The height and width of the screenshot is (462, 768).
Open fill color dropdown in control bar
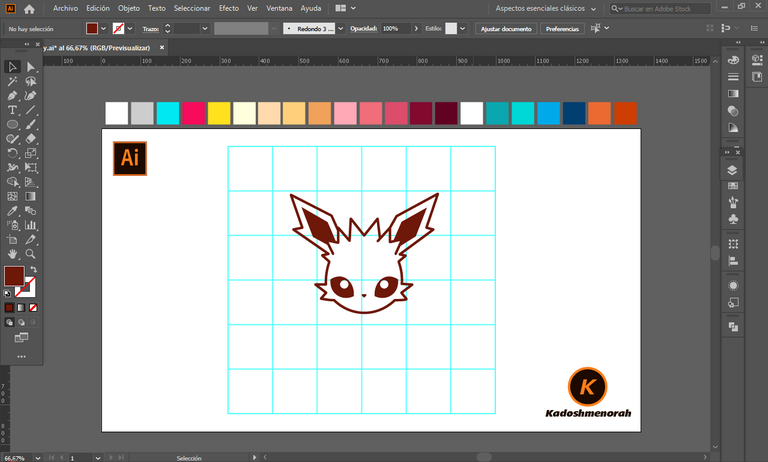coord(103,28)
